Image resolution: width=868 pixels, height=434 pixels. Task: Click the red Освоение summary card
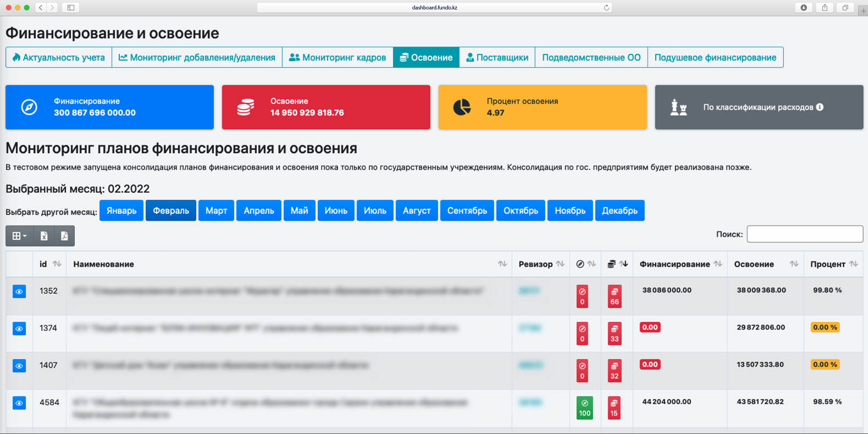click(x=326, y=107)
